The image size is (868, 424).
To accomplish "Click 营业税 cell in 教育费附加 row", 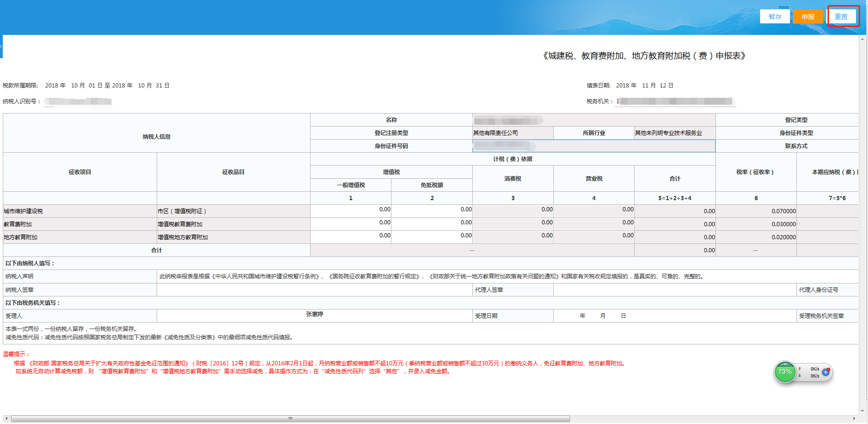I will pos(594,224).
